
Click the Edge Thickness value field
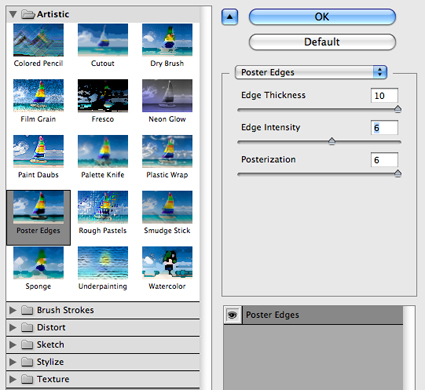pos(384,96)
